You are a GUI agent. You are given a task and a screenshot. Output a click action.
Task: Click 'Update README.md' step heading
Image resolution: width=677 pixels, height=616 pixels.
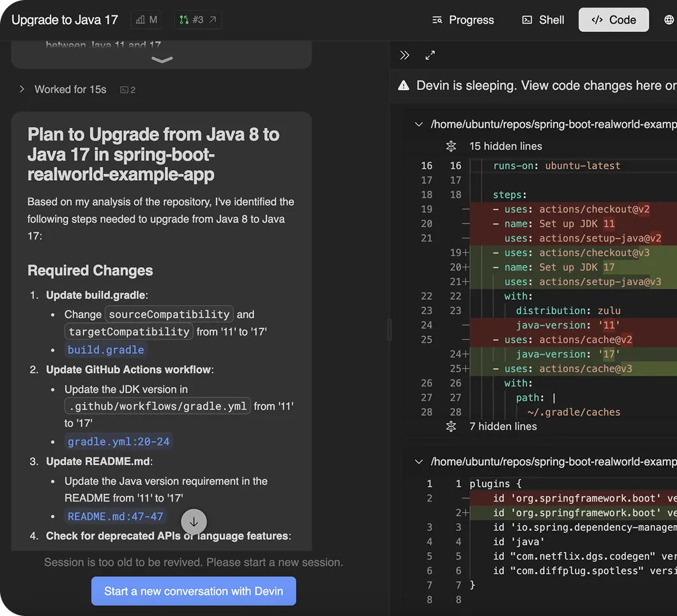pyautogui.click(x=99, y=461)
